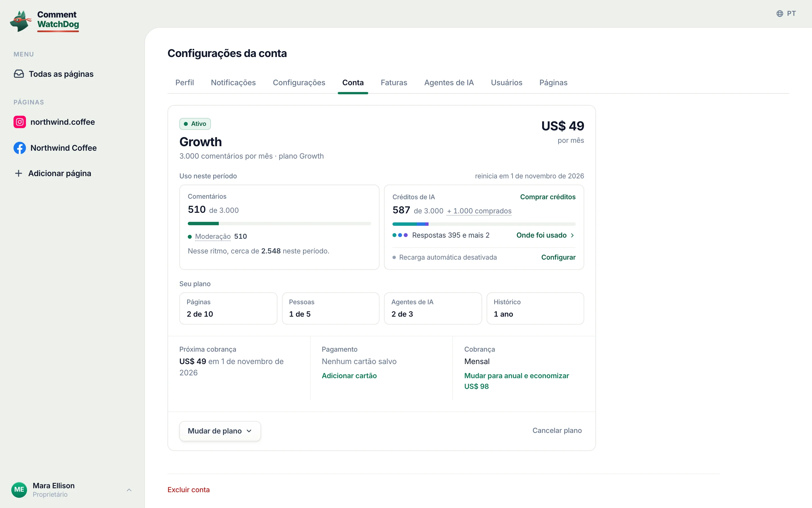Viewport: 812px width, 508px height.
Task: Click the + 1.000 comprados text
Action: 479,211
